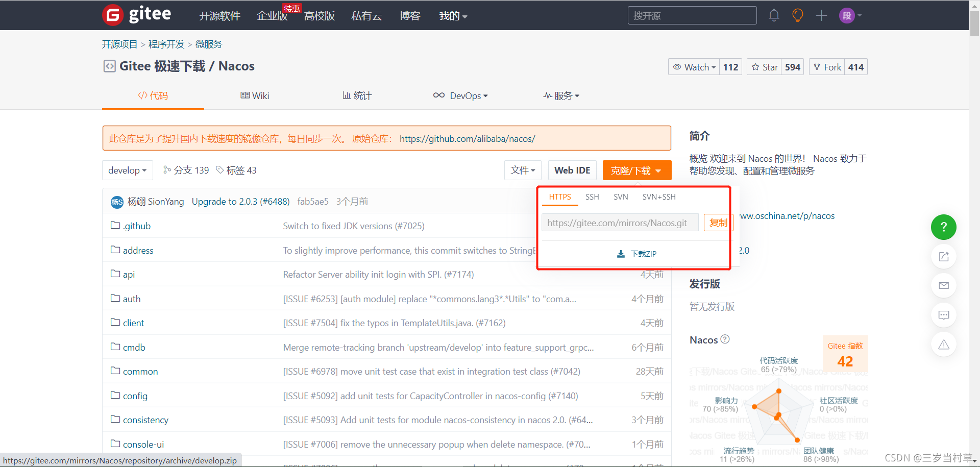Viewport: 980px width, 467px height.
Task: Click the green help question mark button
Action: click(944, 227)
